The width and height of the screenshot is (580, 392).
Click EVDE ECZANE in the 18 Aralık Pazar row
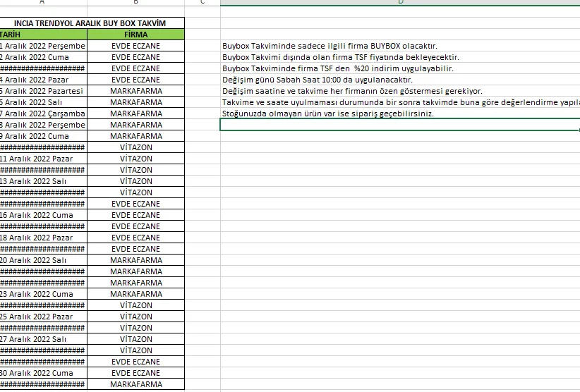pos(135,238)
